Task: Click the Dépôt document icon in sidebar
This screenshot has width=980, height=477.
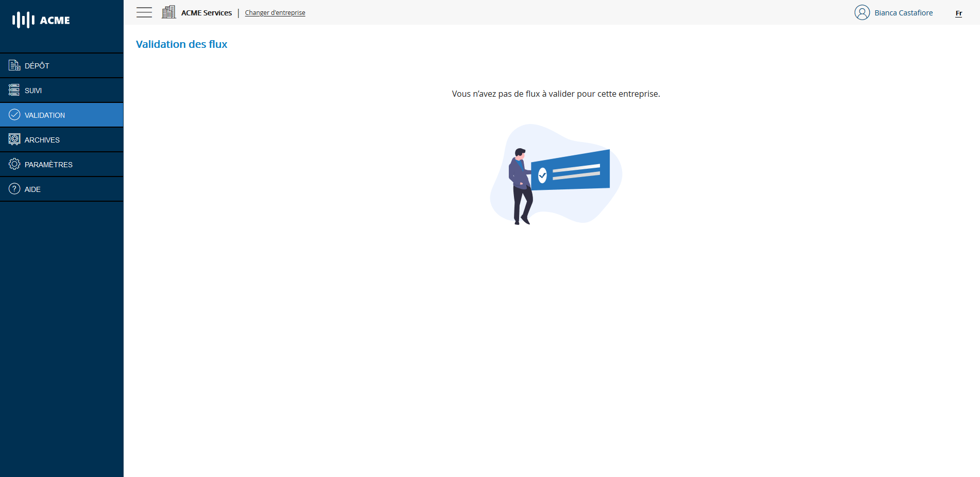Action: click(14, 65)
